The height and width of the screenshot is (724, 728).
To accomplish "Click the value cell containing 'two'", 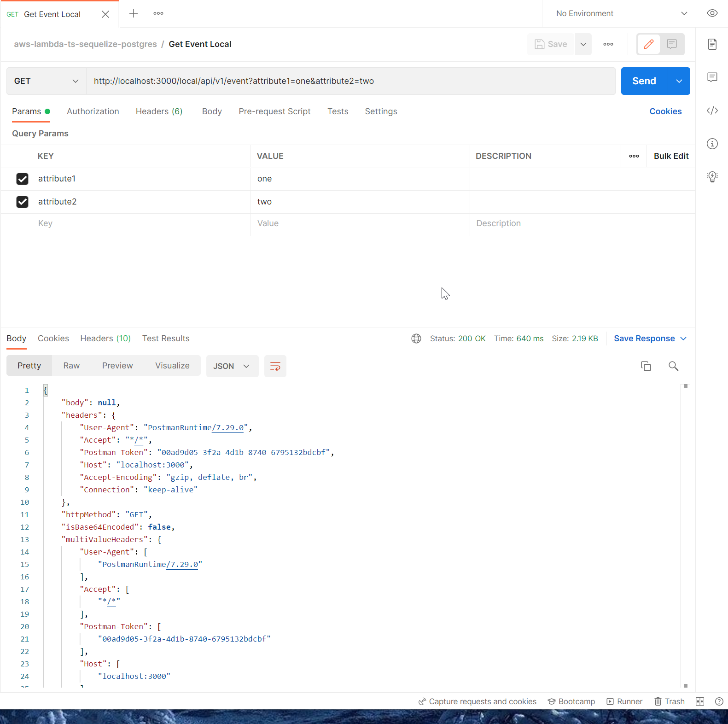I will coord(360,202).
